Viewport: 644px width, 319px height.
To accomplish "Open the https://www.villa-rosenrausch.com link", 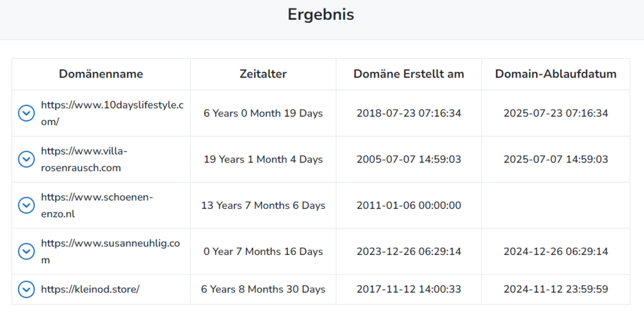I will click(84, 159).
